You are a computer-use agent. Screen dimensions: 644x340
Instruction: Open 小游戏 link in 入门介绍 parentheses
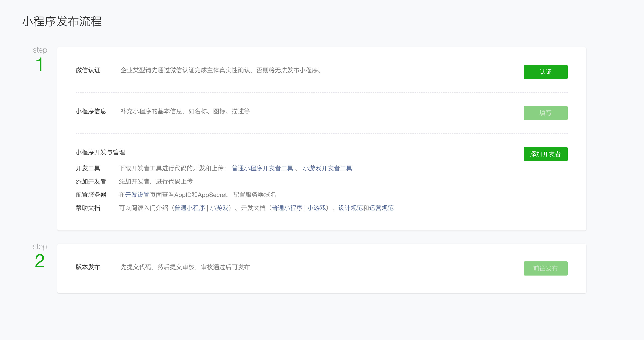point(219,208)
